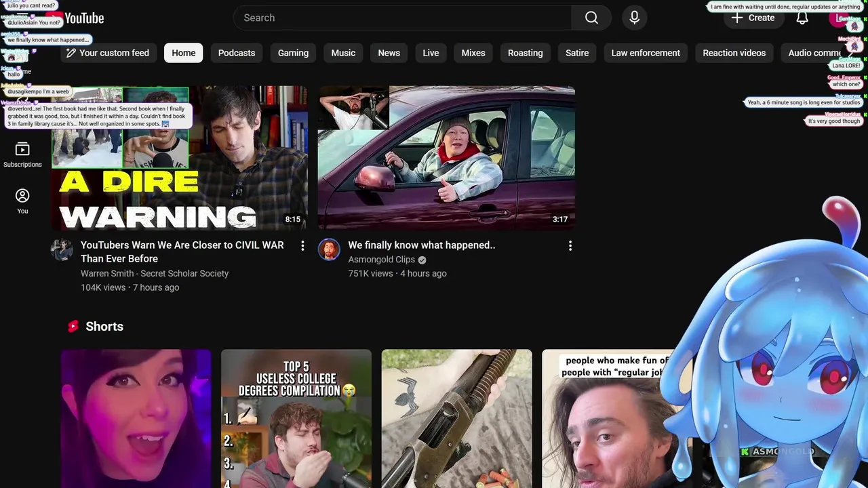The height and width of the screenshot is (488, 868).
Task: Select Your custom feed chip
Action: (x=108, y=53)
